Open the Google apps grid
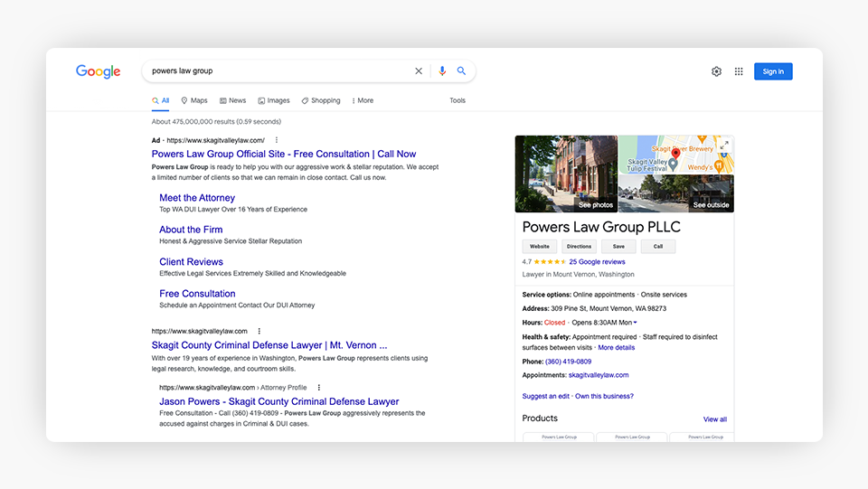Image resolution: width=868 pixels, height=489 pixels. click(739, 71)
